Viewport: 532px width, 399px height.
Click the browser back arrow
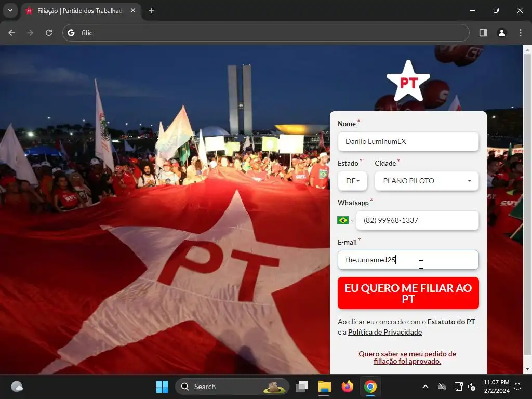click(11, 33)
